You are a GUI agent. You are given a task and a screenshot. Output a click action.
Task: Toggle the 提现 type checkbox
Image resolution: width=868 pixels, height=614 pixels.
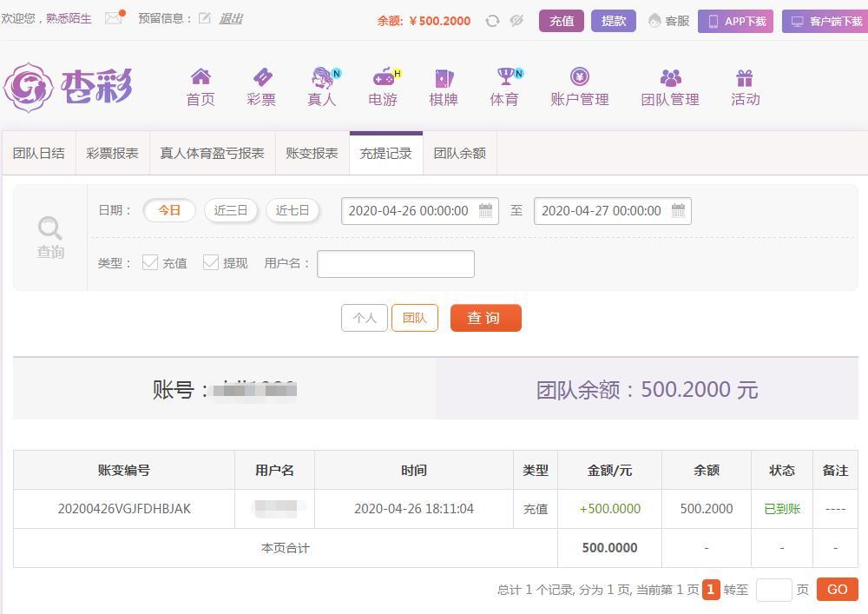[x=211, y=262]
